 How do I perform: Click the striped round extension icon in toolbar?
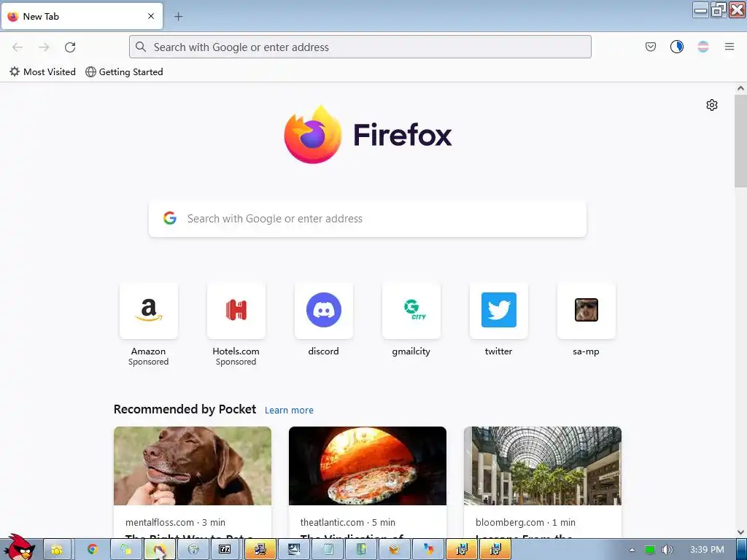point(703,47)
